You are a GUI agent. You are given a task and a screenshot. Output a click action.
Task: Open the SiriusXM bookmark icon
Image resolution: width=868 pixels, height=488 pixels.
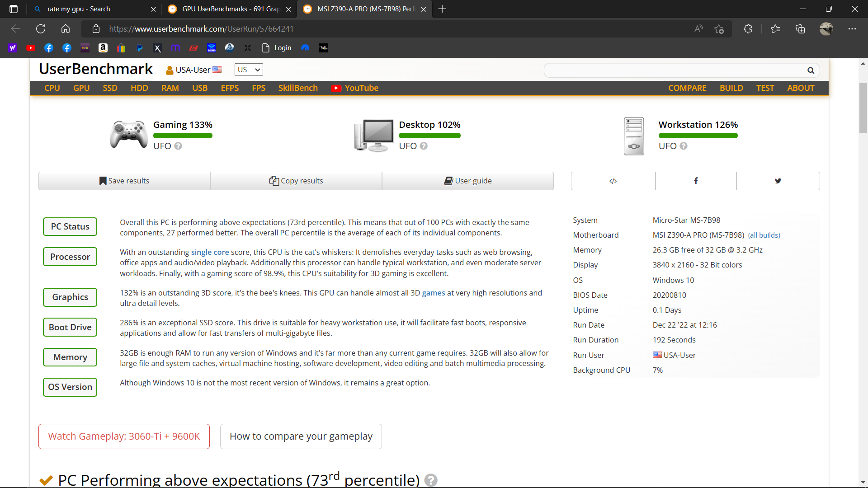point(212,48)
